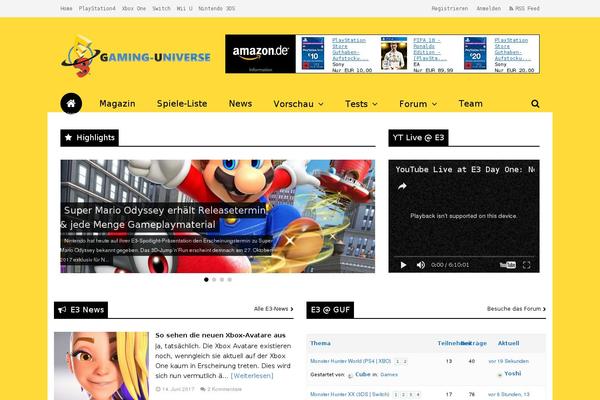Image resolution: width=600 pixels, height=400 pixels.
Task: Click the E3 News section heading
Action: point(81,310)
